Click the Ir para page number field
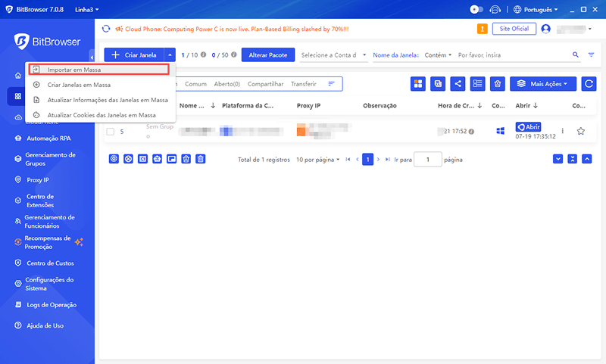 pyautogui.click(x=428, y=160)
